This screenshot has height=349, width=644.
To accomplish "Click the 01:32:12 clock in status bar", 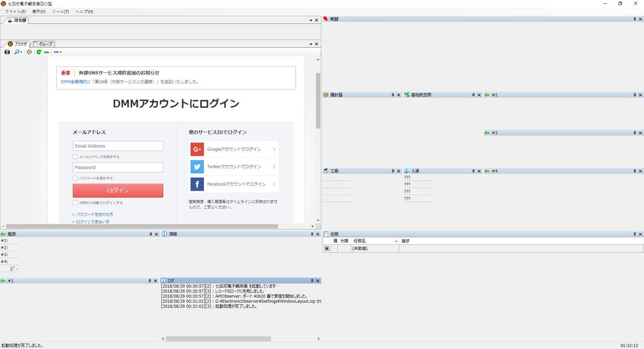I will 628,346.
